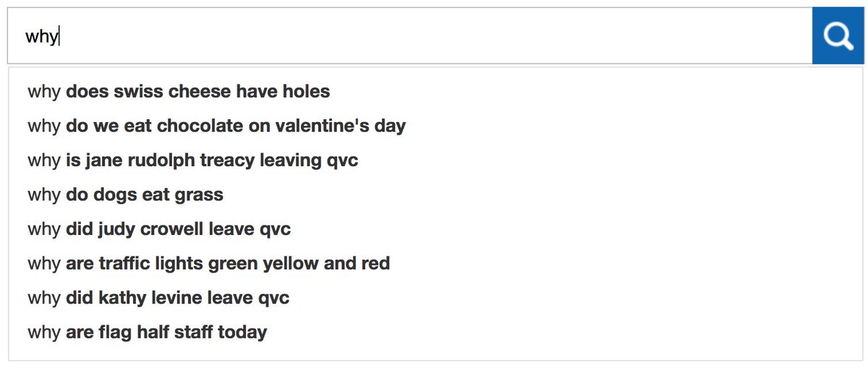Click the traffic lights autocomplete entry
Image resolution: width=868 pixels, height=368 pixels.
pos(208,263)
